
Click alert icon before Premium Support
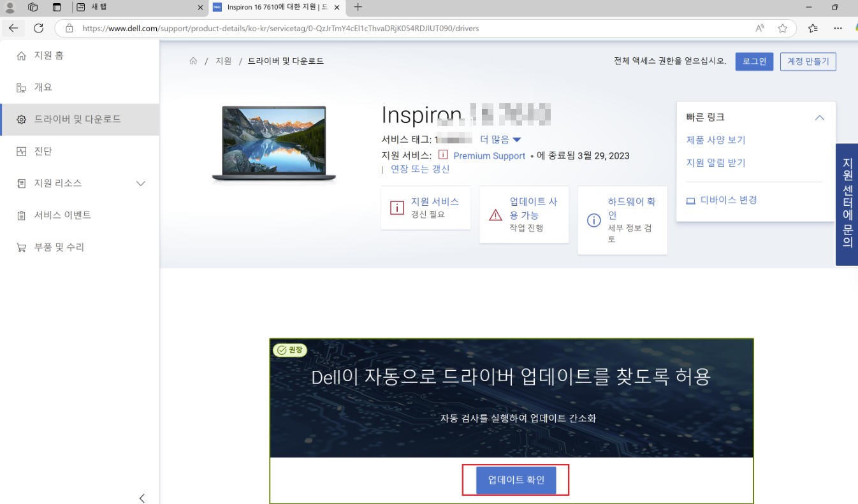443,155
